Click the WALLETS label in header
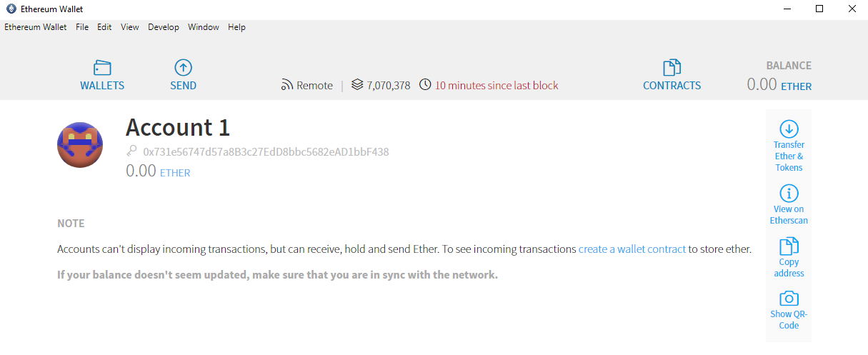868x355 pixels. click(x=102, y=86)
